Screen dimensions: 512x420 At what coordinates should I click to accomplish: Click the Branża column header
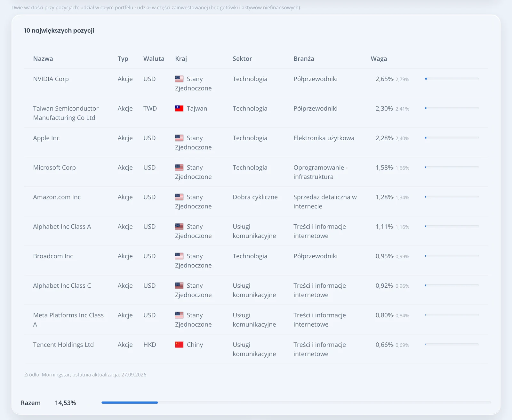pyautogui.click(x=304, y=58)
